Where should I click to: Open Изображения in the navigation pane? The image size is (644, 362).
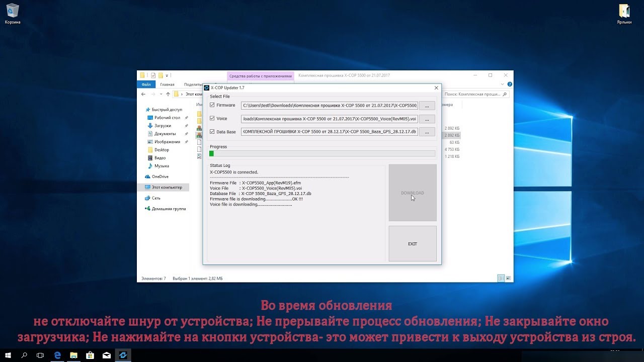[167, 142]
